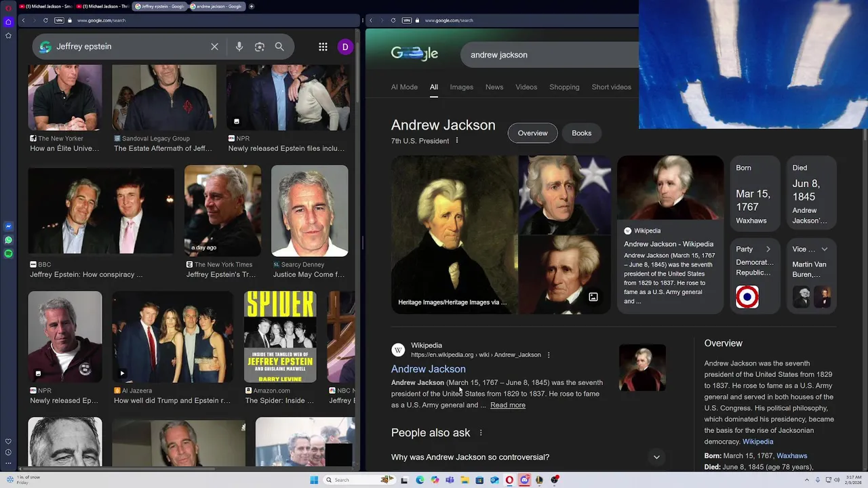This screenshot has width=868, height=488.
Task: Open Wikipedia link at end of Overview
Action: tap(757, 441)
